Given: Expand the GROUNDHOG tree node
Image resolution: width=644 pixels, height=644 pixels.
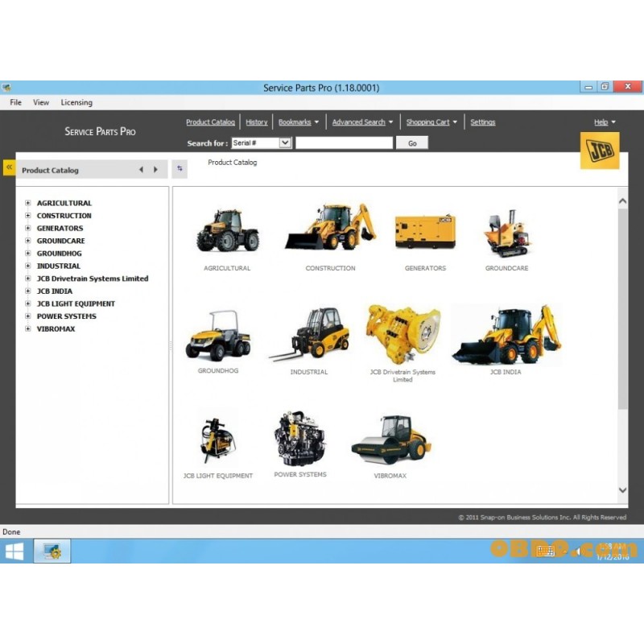Looking at the screenshot, I should coord(28,254).
